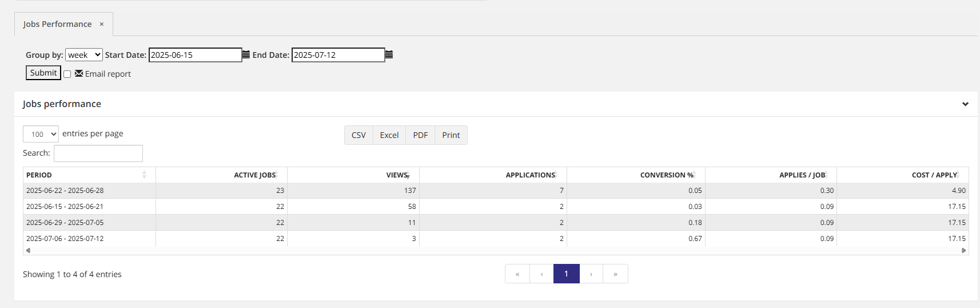980x308 pixels.
Task: Download report as PDF
Action: tap(420, 135)
